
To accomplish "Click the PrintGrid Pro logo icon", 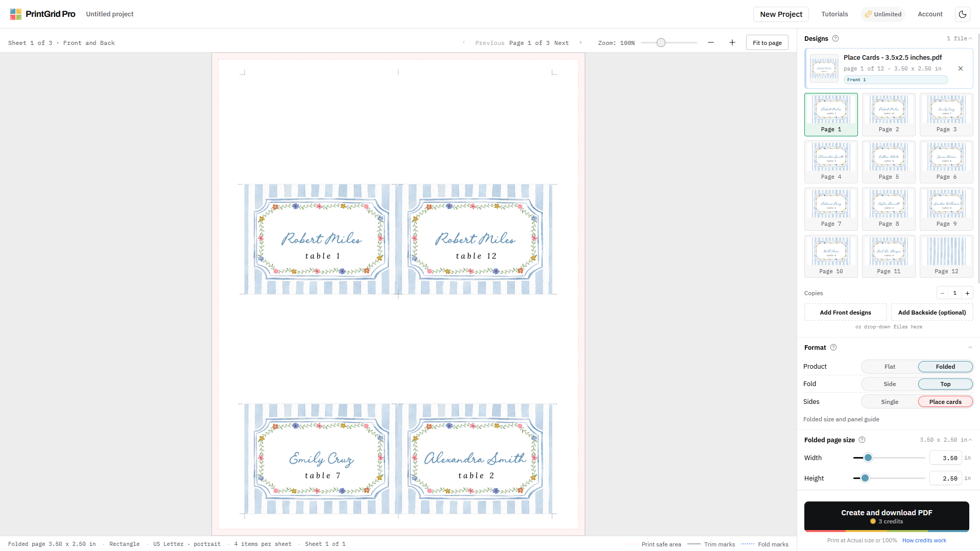I will pyautogui.click(x=16, y=14).
